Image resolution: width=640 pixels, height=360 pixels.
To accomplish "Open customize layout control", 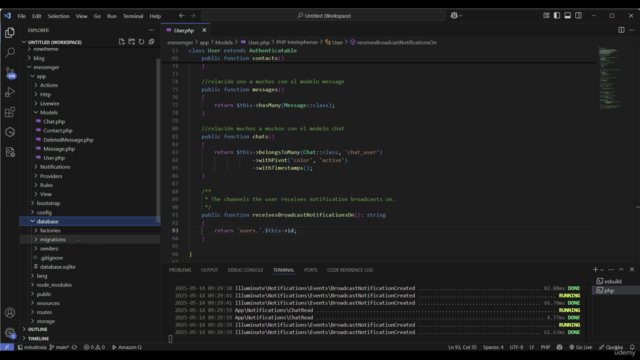I will click(546, 16).
